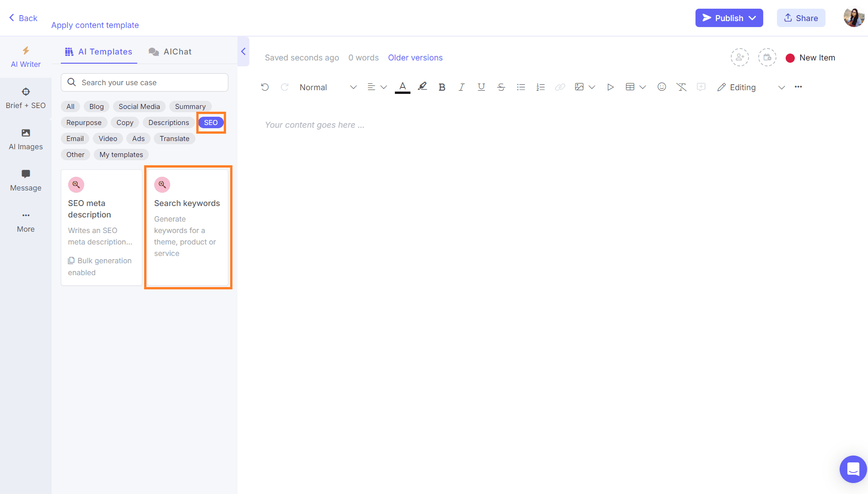This screenshot has width=868, height=494.
Task: Select the Other filter chip
Action: coord(75,155)
